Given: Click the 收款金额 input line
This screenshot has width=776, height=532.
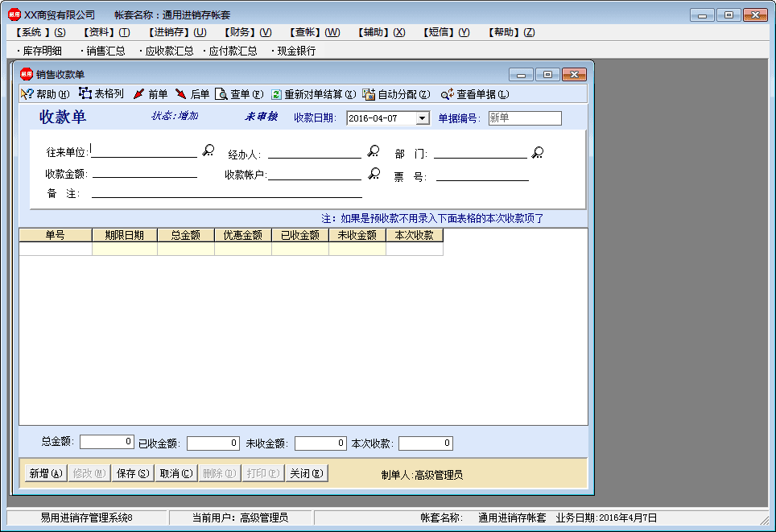Looking at the screenshot, I should (145, 172).
